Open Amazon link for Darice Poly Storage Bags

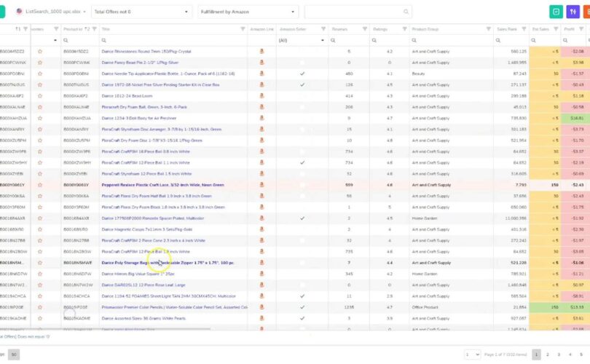tap(262, 263)
